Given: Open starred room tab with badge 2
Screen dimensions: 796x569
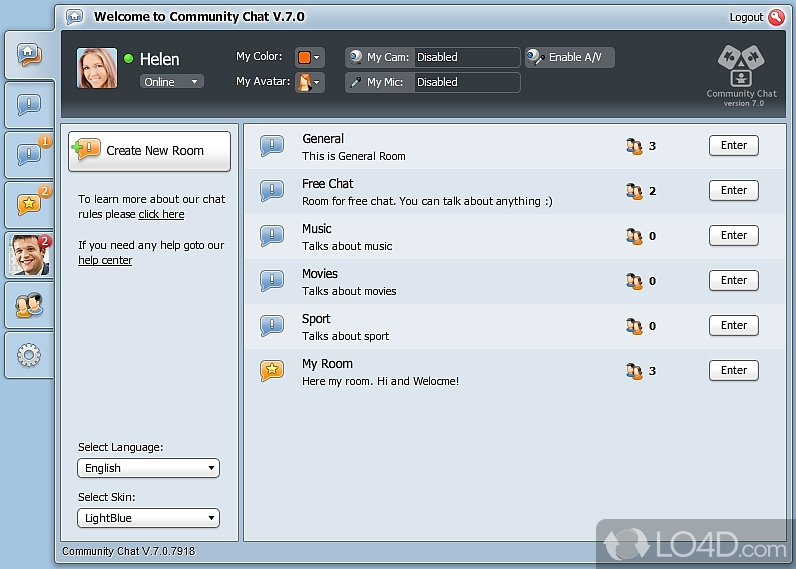Looking at the screenshot, I should [x=29, y=205].
